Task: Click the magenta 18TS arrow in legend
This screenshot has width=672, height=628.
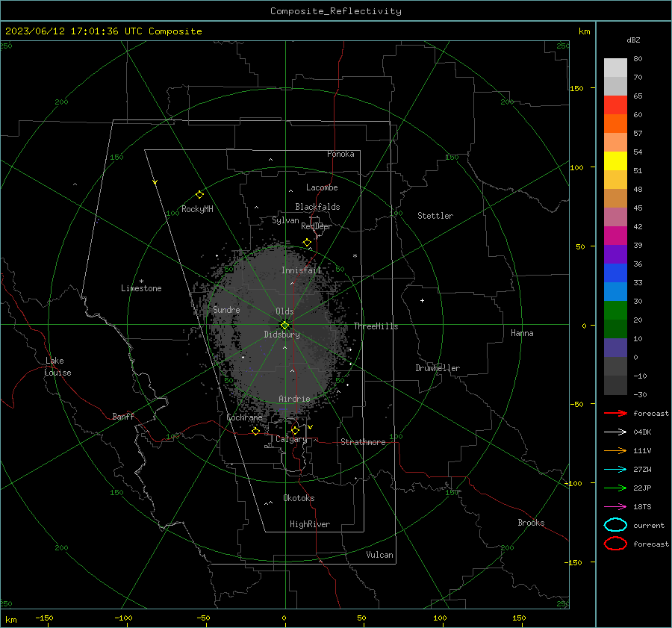Action: tap(615, 507)
